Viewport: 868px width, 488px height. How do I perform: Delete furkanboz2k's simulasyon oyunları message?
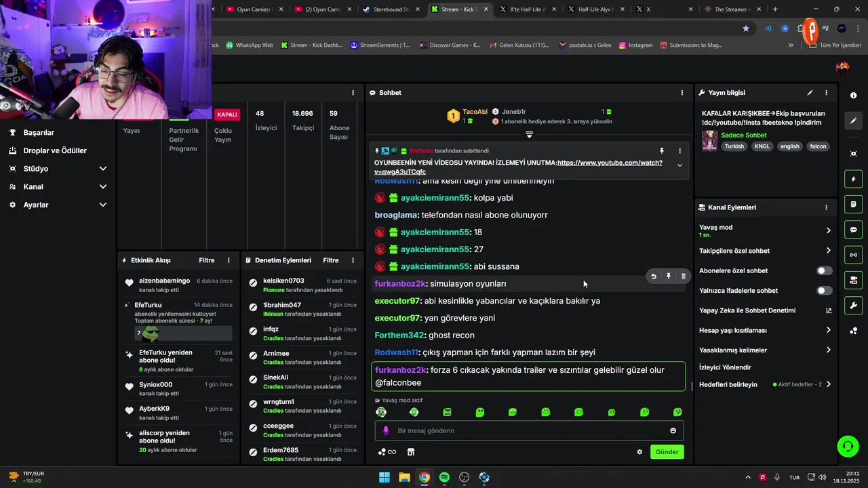[683, 277]
